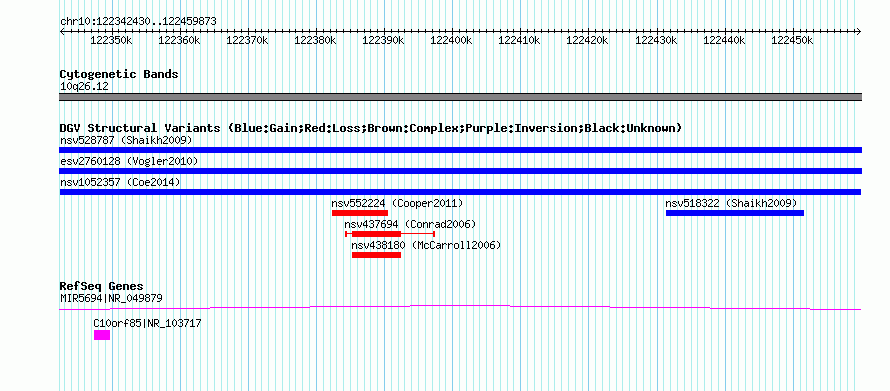Image resolution: width=890 pixels, height=391 pixels.
Task: Click the nsv1052357 (Coe2014) variant label
Action: (120, 182)
